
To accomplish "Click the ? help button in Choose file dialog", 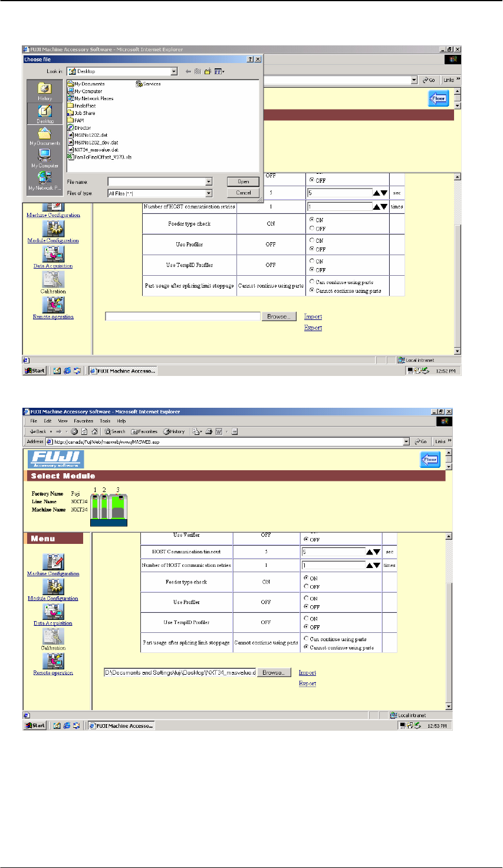I will [251, 60].
